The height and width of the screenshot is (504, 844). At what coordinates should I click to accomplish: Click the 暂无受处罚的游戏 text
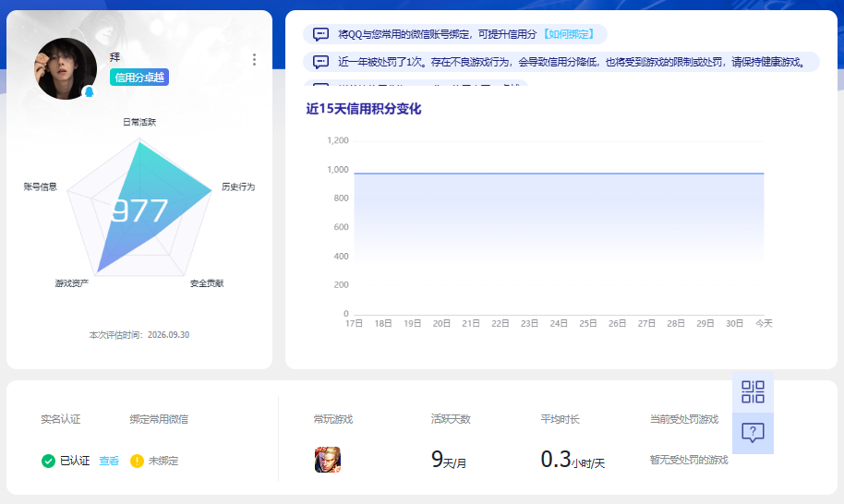click(689, 460)
